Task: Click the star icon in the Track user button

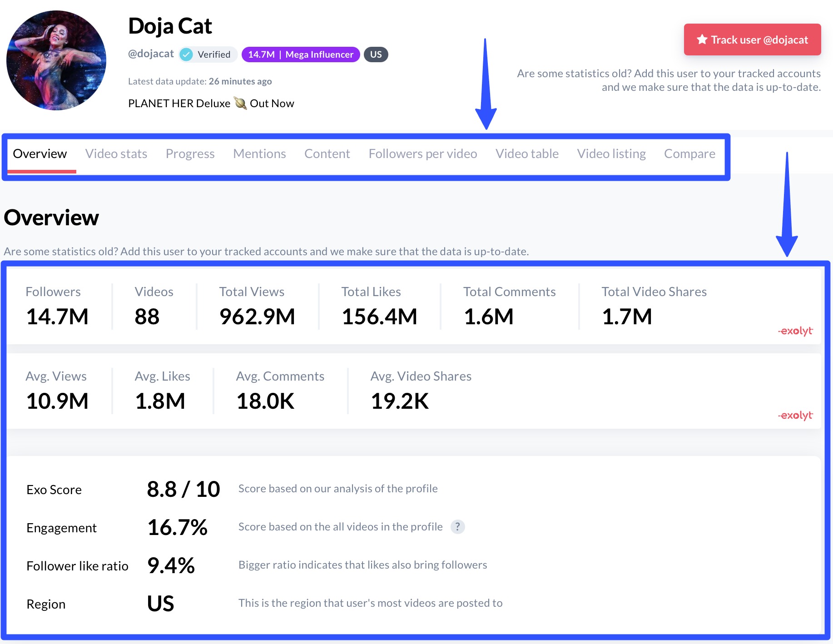Action: tap(702, 40)
